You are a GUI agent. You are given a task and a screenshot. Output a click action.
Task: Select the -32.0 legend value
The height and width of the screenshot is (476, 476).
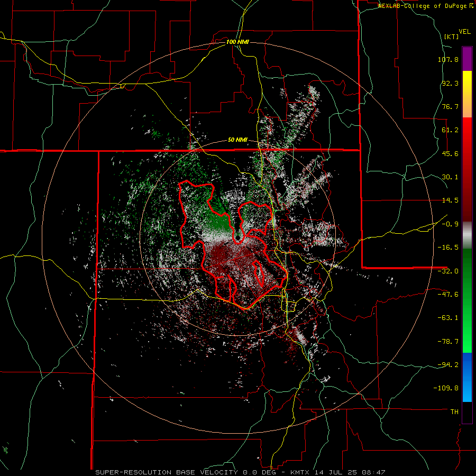448,271
